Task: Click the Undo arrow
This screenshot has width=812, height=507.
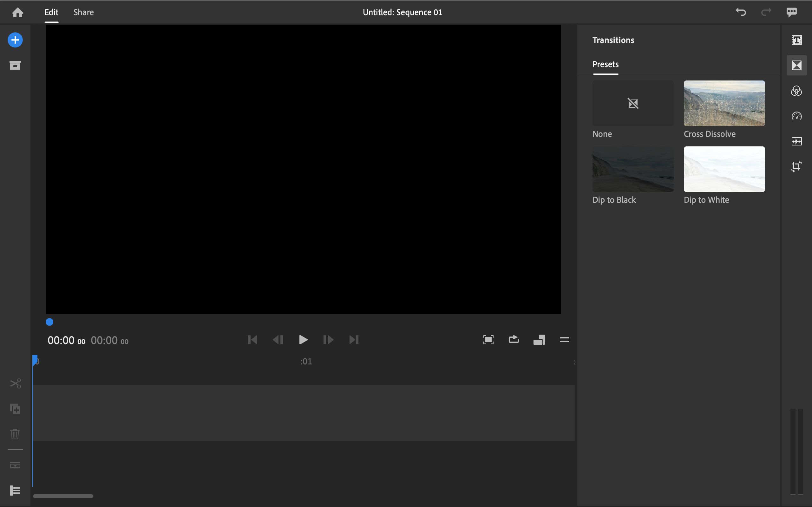Action: pos(741,12)
